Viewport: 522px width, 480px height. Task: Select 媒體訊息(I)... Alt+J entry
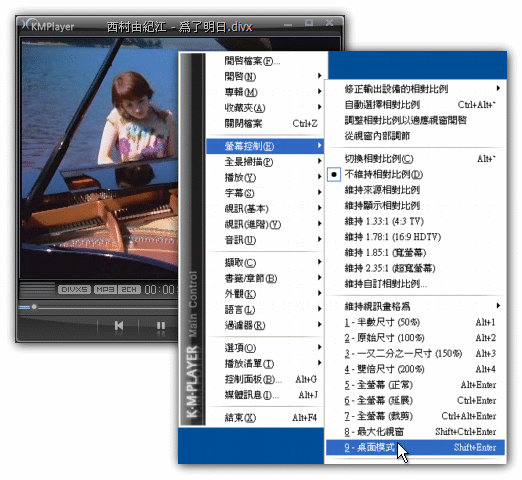265,395
